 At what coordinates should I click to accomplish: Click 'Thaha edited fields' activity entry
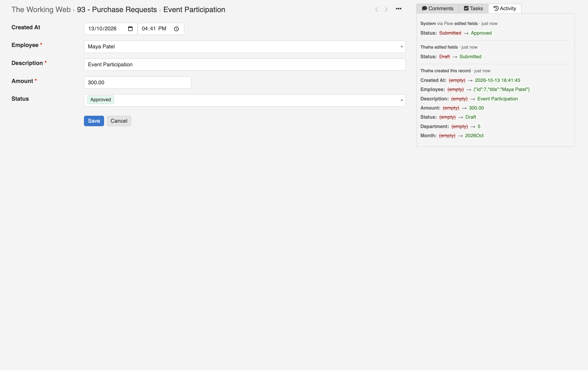tap(439, 47)
